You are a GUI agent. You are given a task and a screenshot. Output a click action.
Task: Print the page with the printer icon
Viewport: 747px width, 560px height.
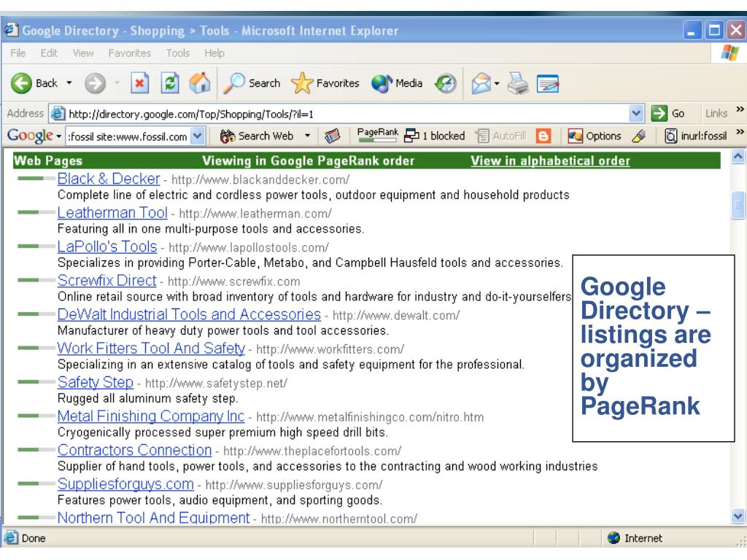[518, 83]
